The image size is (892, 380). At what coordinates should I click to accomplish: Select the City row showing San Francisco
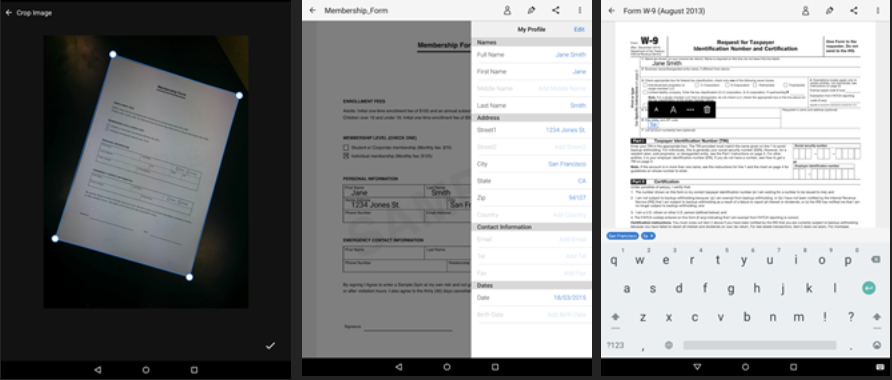click(531, 164)
